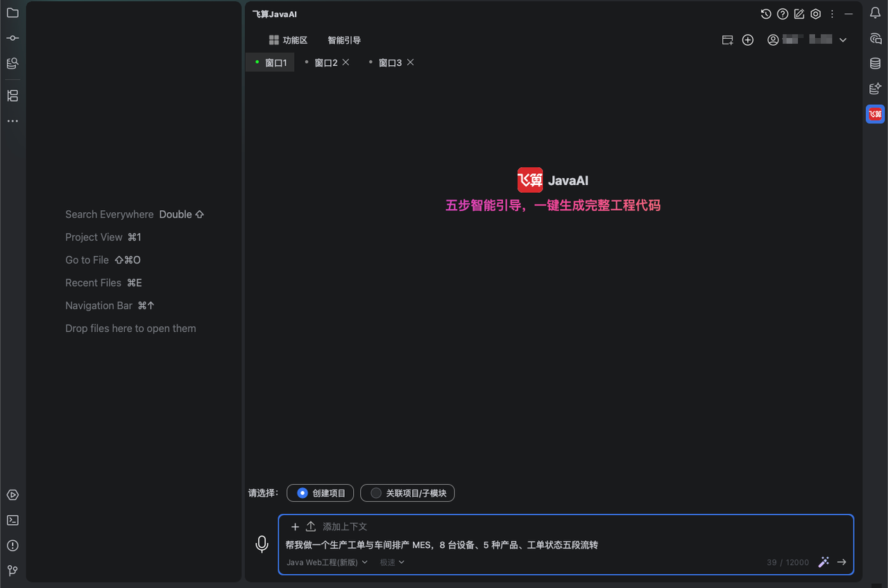
Task: Click the 五步智能引导 slogan text
Action: click(x=553, y=205)
